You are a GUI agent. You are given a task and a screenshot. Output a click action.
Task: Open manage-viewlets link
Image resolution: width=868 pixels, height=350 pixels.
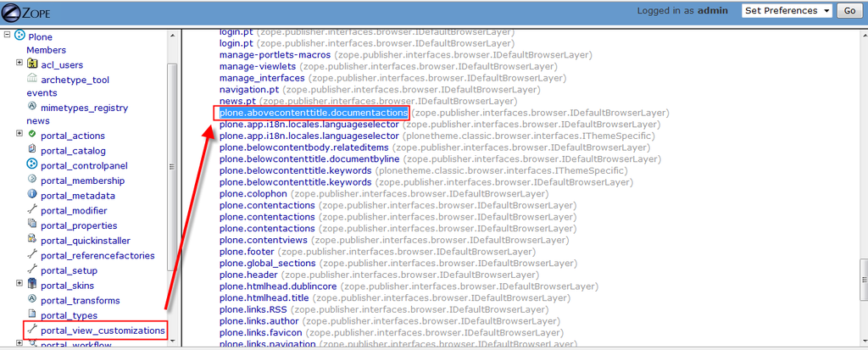(259, 66)
